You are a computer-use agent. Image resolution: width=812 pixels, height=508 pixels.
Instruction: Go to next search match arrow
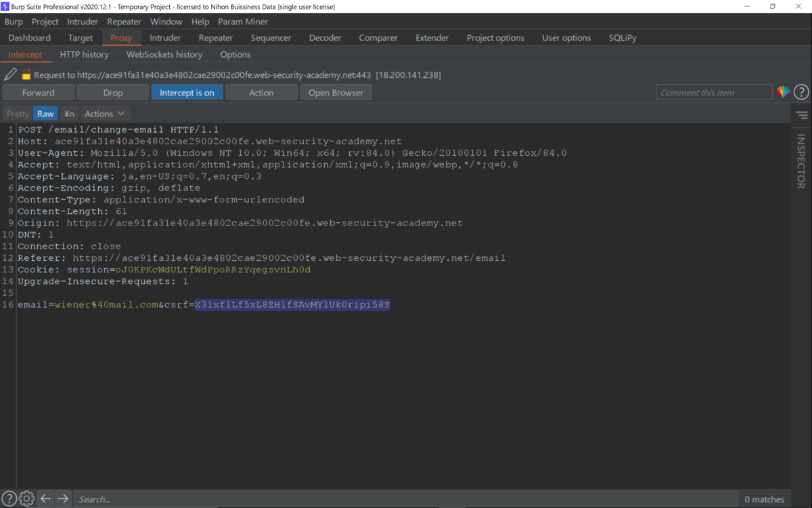(63, 499)
